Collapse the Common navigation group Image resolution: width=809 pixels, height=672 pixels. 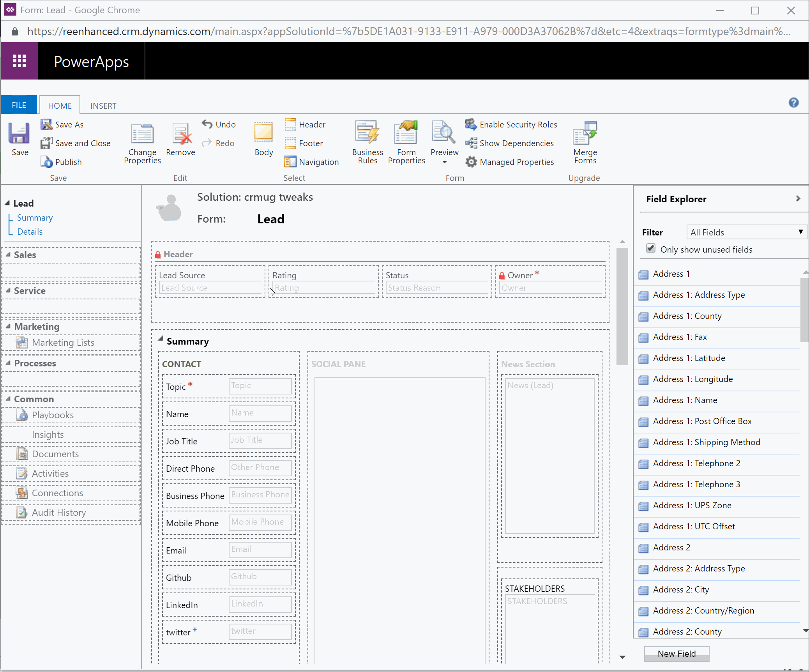pyautogui.click(x=8, y=399)
